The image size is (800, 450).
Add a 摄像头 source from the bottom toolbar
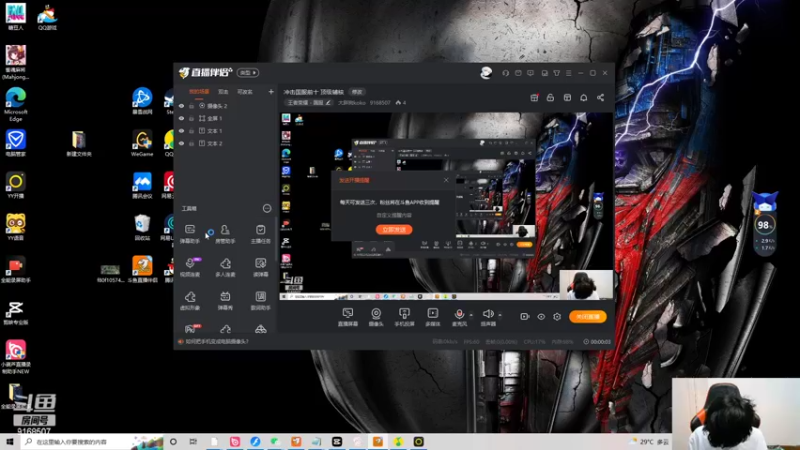point(376,317)
